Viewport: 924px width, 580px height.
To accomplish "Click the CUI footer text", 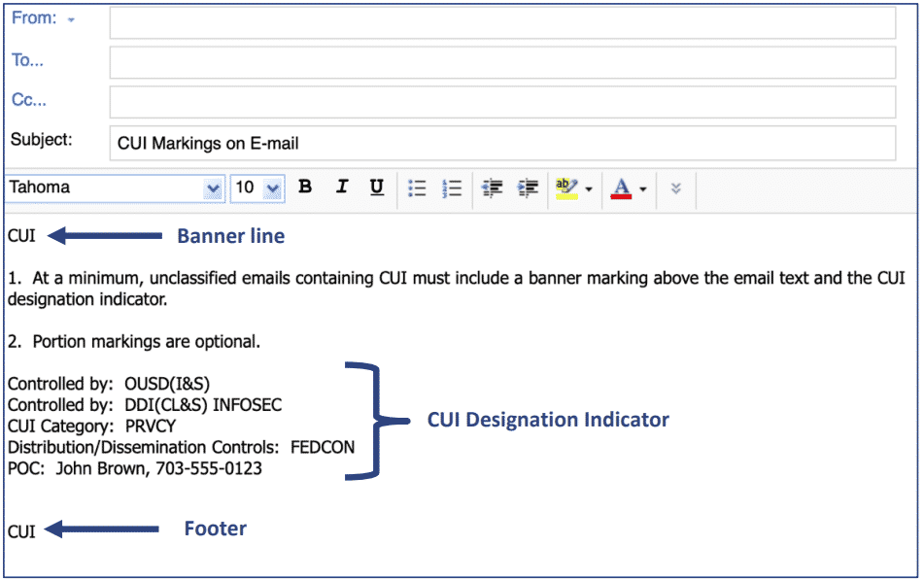I will pos(21,531).
